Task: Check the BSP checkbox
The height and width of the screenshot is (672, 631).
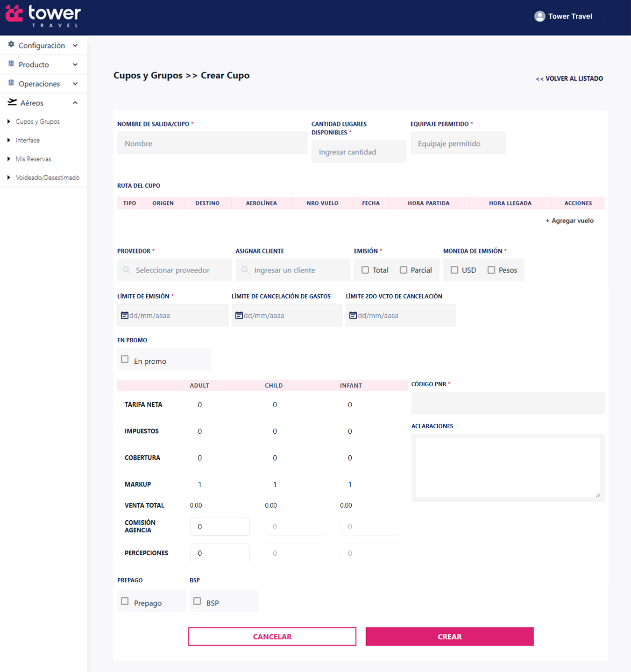Action: [197, 601]
